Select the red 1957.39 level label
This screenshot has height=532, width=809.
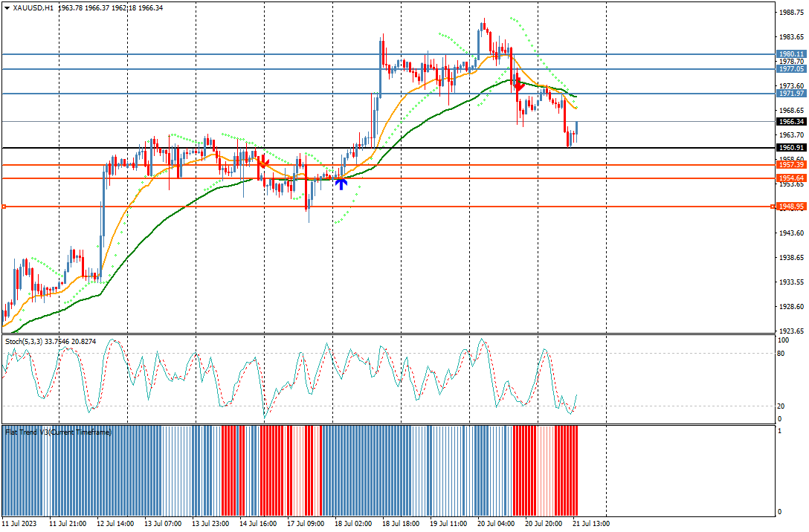(791, 165)
